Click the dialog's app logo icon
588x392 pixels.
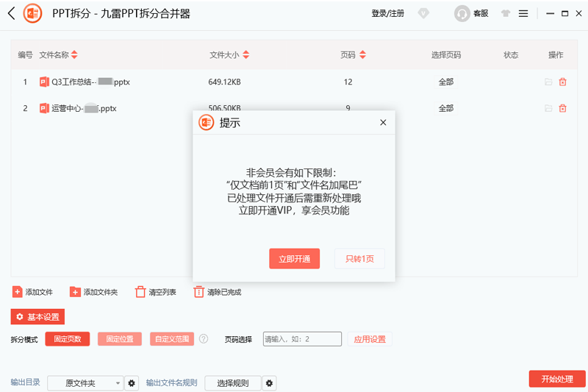click(x=206, y=122)
